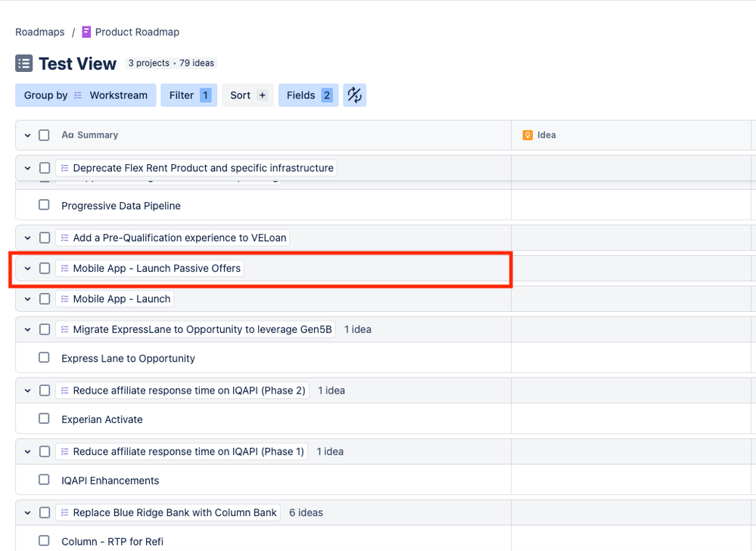This screenshot has width=756, height=551.
Task: Open the Sort options
Action: click(247, 95)
